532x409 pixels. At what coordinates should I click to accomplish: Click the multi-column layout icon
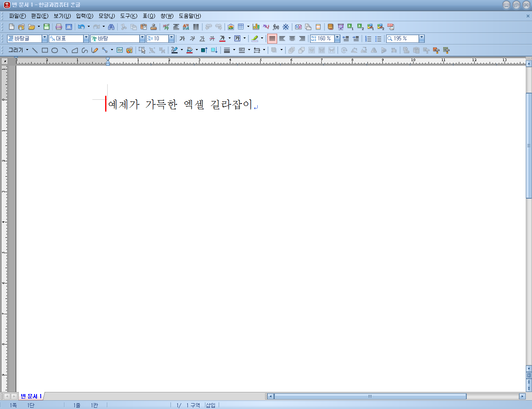pyautogui.click(x=196, y=27)
